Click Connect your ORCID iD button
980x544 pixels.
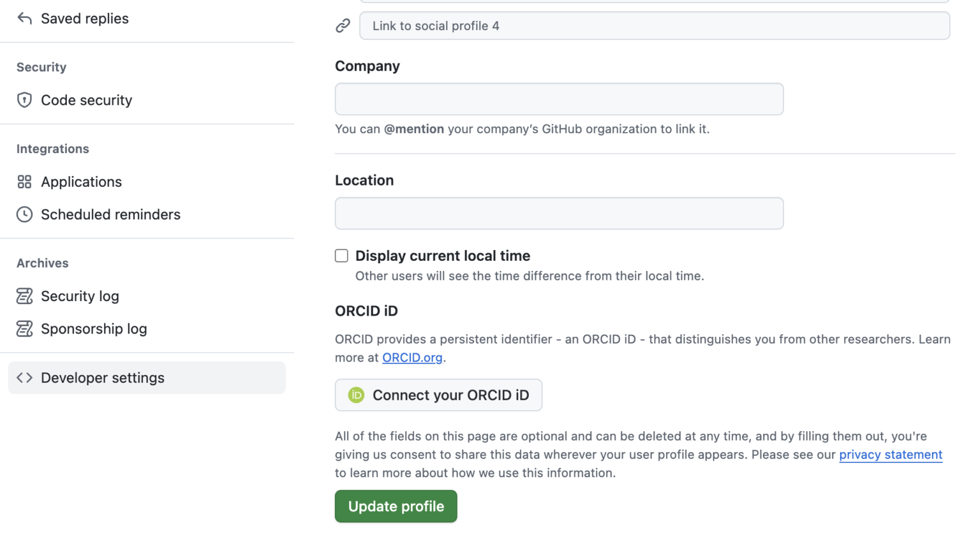pos(438,395)
